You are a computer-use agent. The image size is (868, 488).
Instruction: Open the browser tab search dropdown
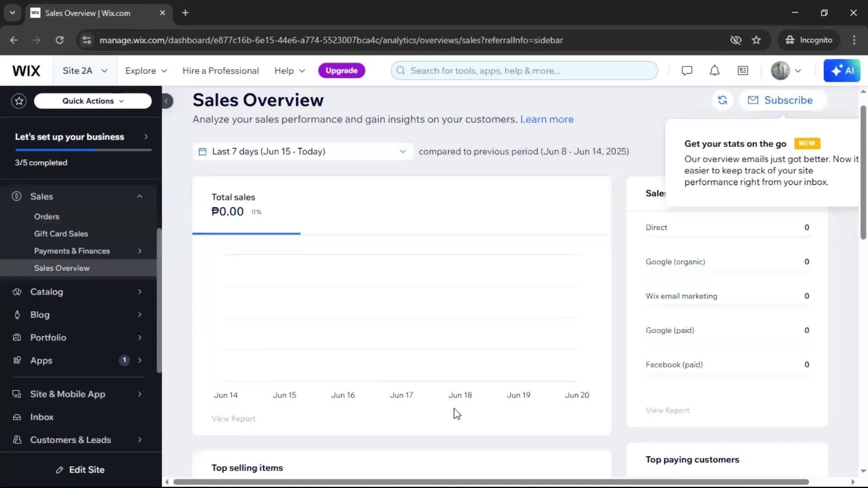pos(13,13)
